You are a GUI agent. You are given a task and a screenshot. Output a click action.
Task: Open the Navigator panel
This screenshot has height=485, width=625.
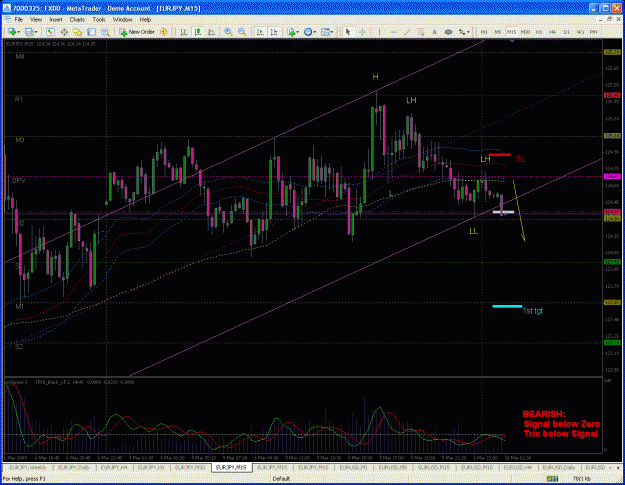(x=77, y=32)
